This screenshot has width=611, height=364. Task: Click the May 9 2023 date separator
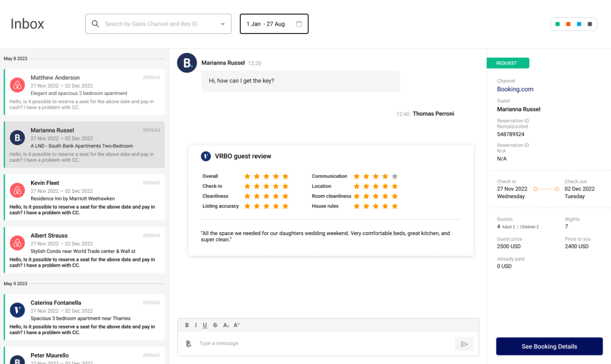16,283
